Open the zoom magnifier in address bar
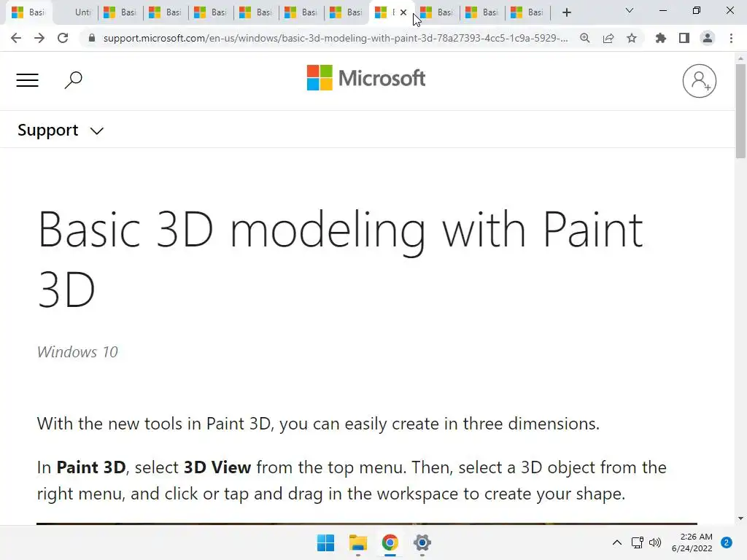 585,38
